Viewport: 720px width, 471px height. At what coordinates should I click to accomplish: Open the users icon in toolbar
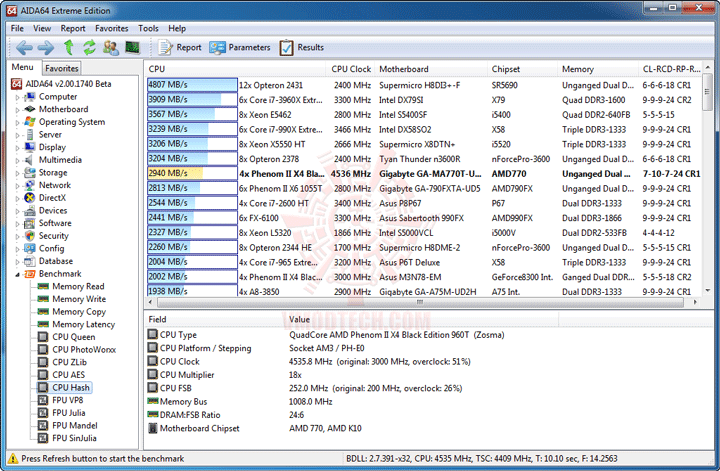(111, 47)
